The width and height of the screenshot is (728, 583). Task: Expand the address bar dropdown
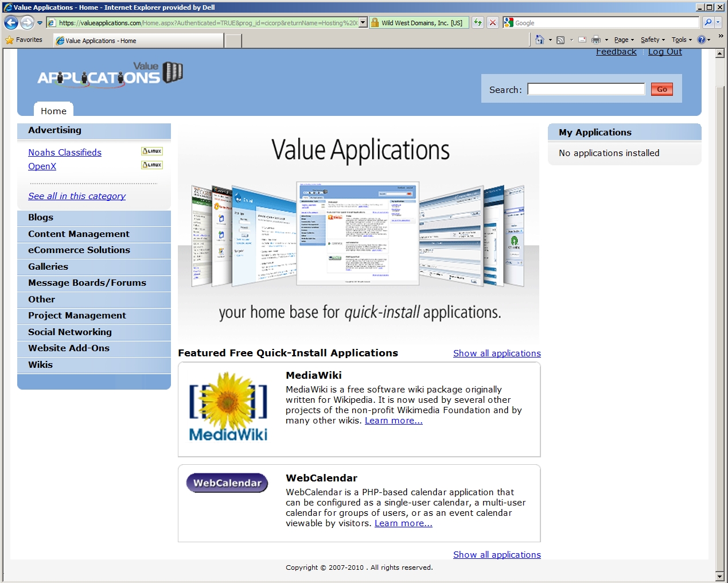pos(363,23)
